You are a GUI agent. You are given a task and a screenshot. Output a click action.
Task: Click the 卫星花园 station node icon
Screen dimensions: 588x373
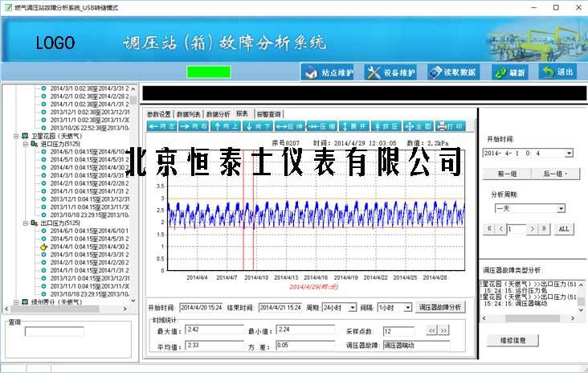tap(25, 136)
